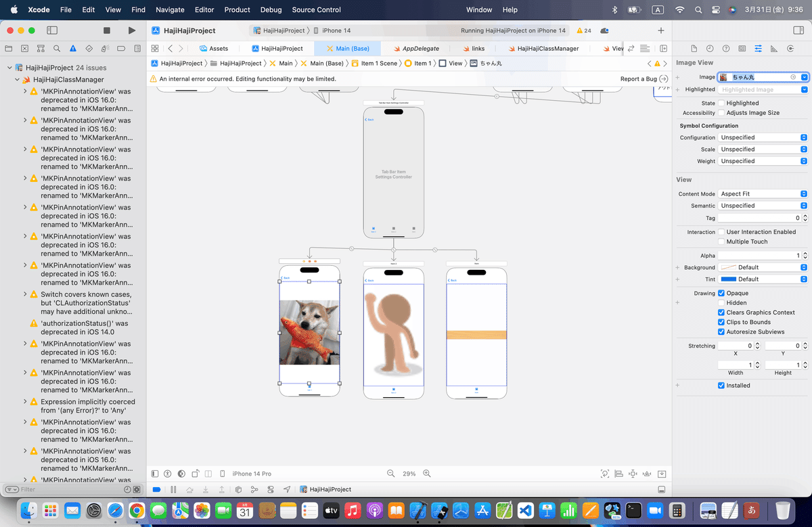Show the History inspector clock icon

[x=710, y=49]
